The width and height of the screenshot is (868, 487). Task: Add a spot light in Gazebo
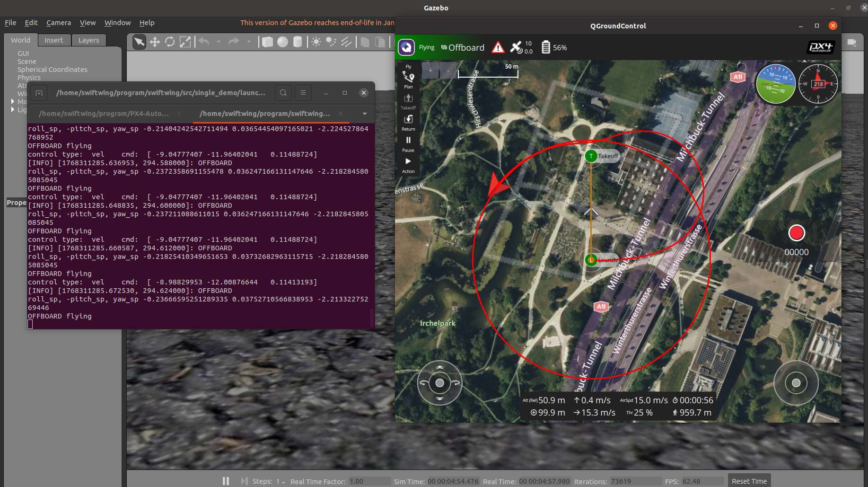tap(331, 42)
